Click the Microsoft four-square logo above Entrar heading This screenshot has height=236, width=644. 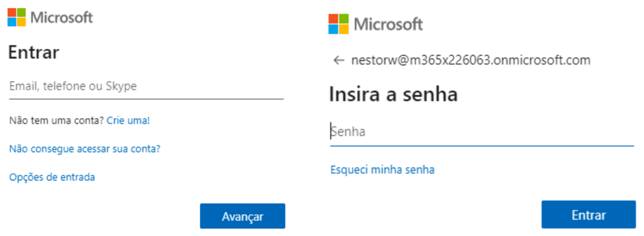point(17,17)
